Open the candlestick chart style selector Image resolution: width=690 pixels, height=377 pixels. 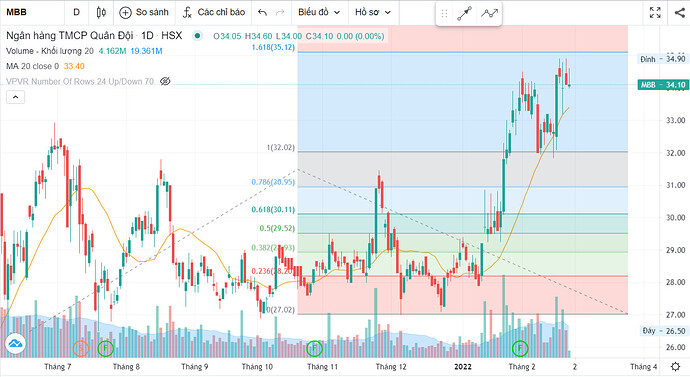click(x=101, y=12)
